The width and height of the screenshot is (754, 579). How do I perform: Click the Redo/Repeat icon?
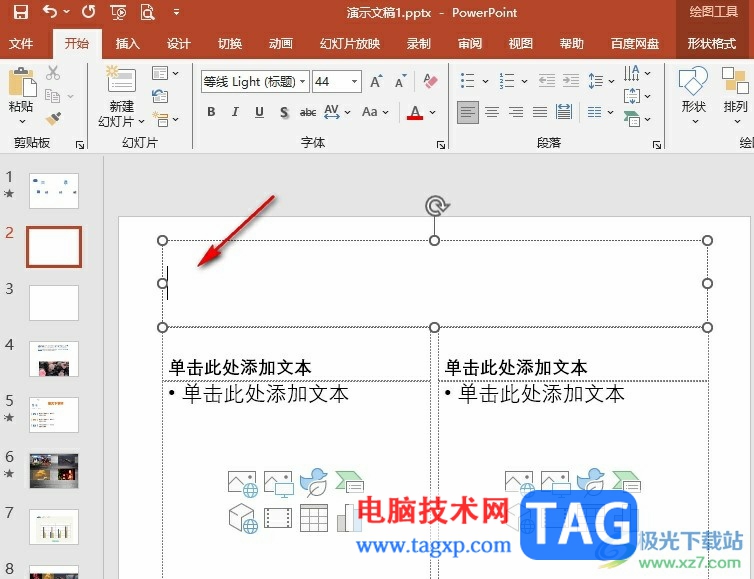coord(88,11)
